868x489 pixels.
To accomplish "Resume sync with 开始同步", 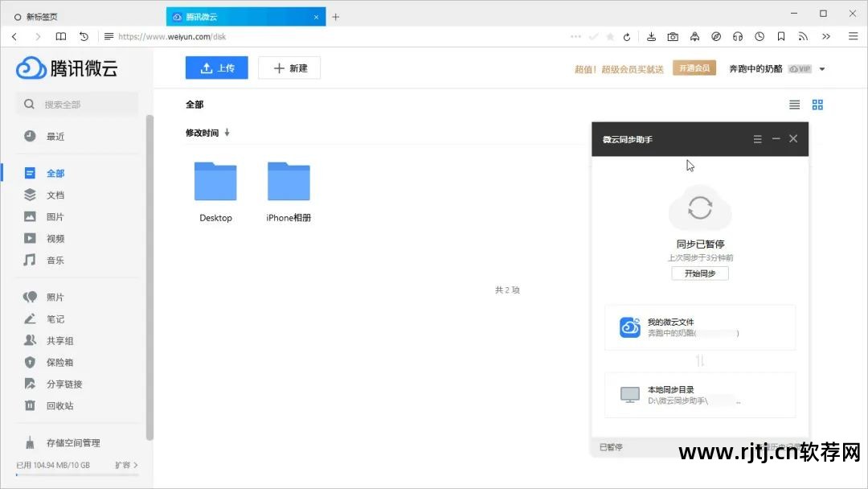I will pos(698,273).
